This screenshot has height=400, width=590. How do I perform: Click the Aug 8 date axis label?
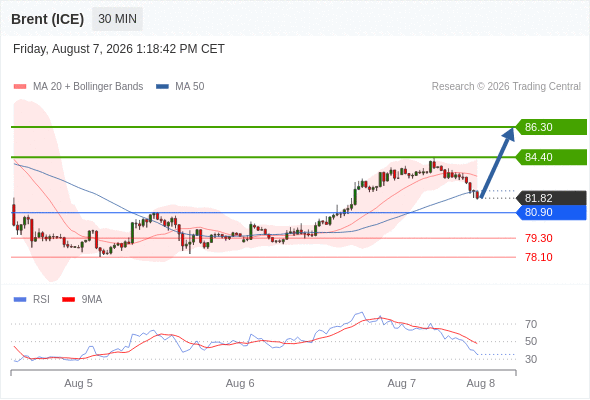click(x=481, y=383)
